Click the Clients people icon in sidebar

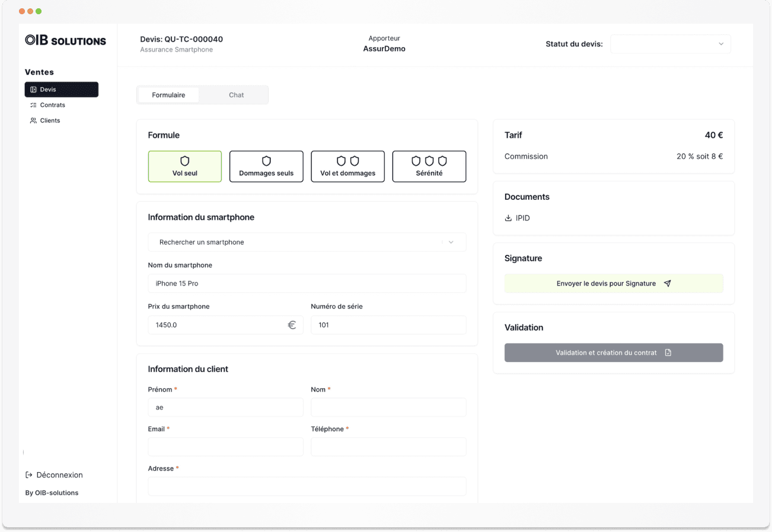pos(33,120)
